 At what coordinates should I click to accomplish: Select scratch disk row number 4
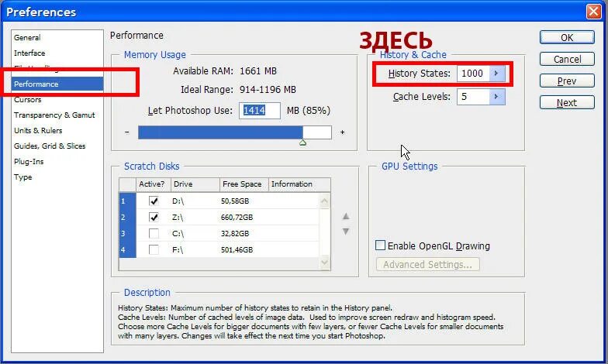point(127,249)
